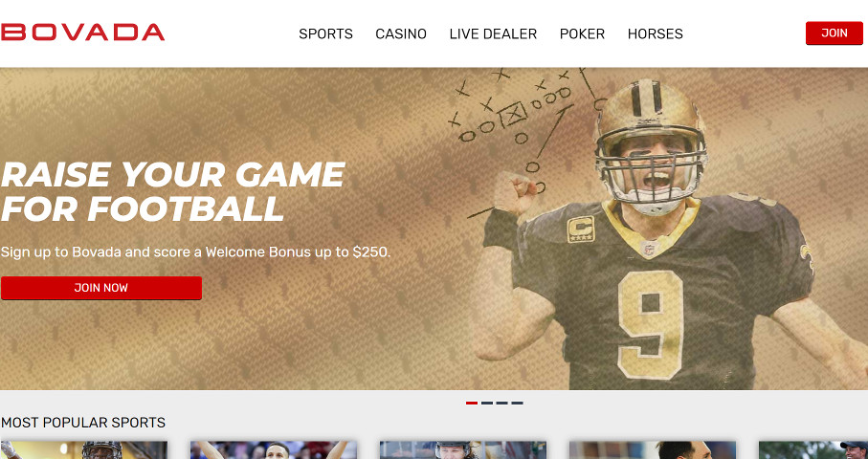
Task: Open the Sports section
Action: click(x=325, y=33)
